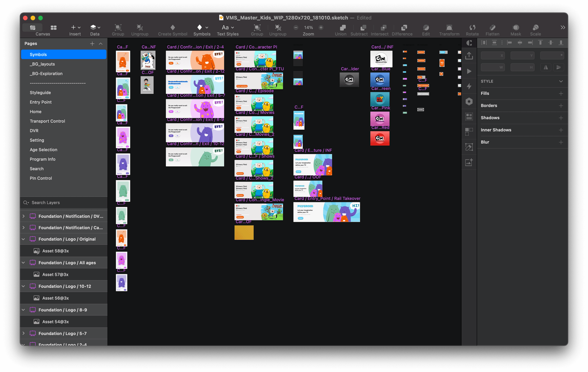The image size is (588, 372).
Task: Click the yellow Car...OF color artboard
Action: [244, 232]
